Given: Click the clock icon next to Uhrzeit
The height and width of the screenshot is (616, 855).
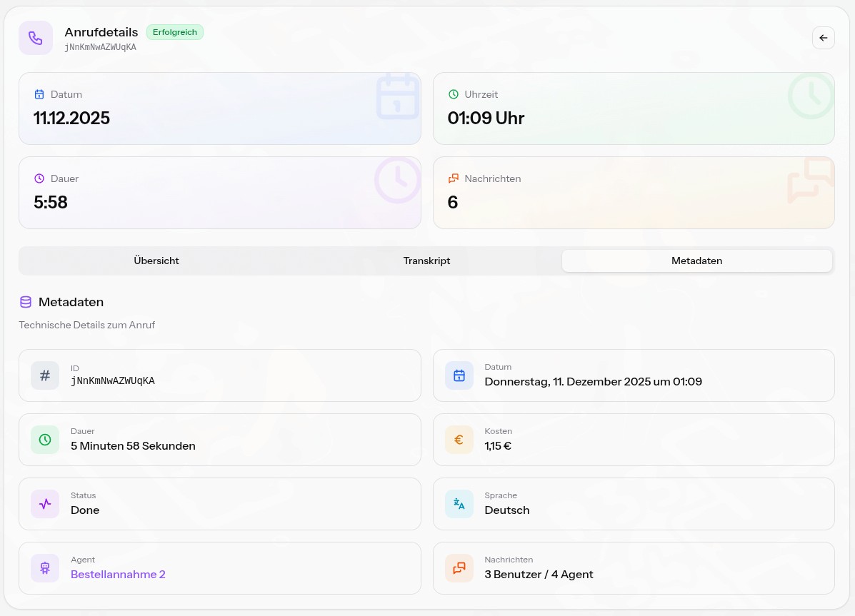Looking at the screenshot, I should tap(454, 94).
